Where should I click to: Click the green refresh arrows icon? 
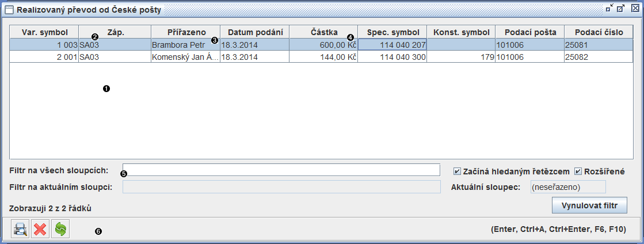pos(60,229)
